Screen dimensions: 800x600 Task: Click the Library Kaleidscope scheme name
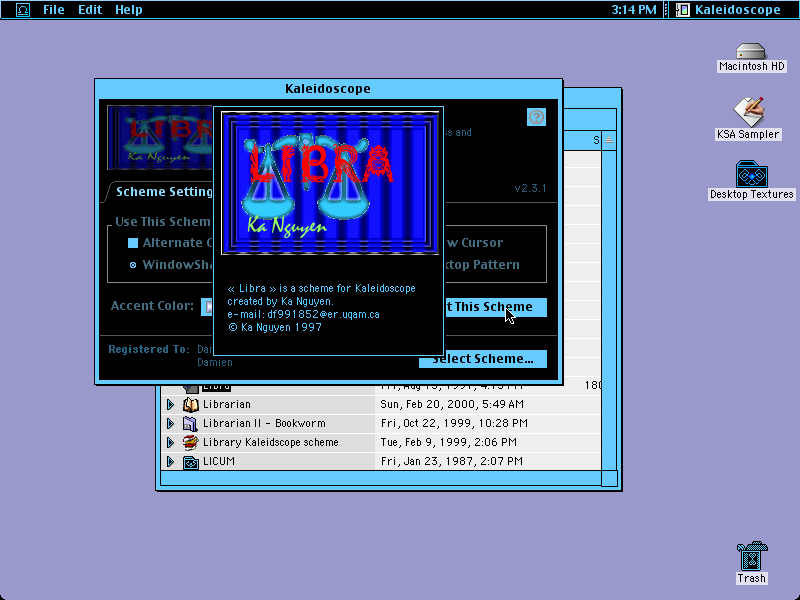[270, 442]
